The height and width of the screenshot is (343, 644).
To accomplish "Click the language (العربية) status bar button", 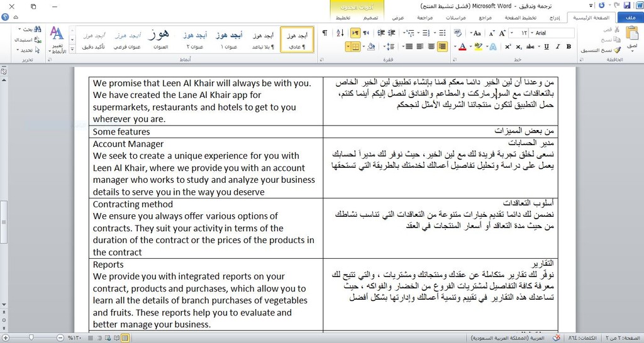I will pyautogui.click(x=508, y=338).
